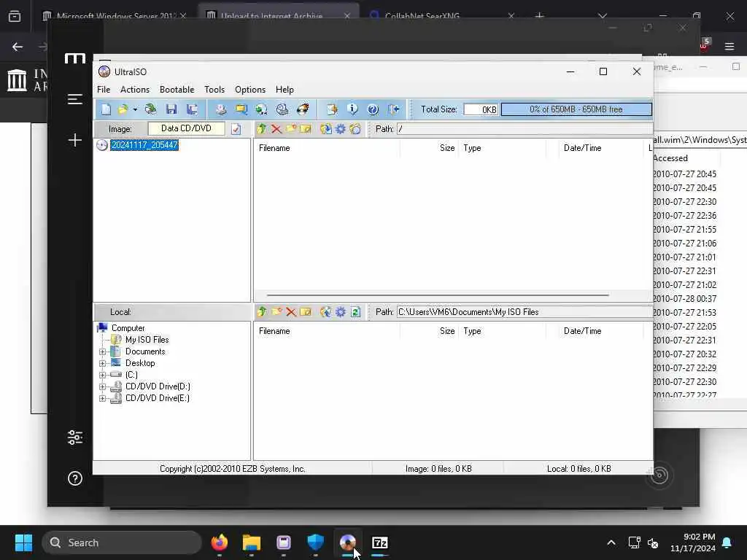Click Up arrow icon in Image pane toolbar
Screen dimensions: 747x560
pos(261,129)
